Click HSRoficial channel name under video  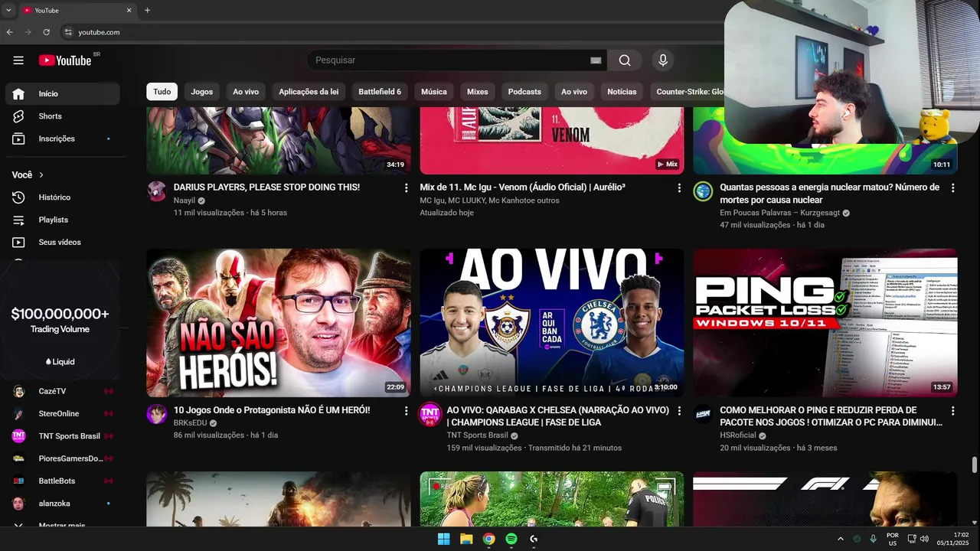[738, 435]
